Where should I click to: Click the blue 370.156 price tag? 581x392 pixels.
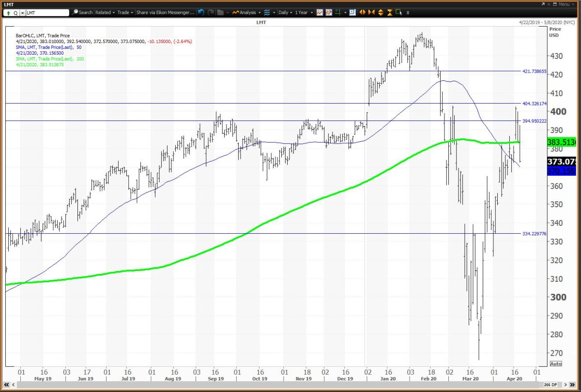click(x=562, y=171)
